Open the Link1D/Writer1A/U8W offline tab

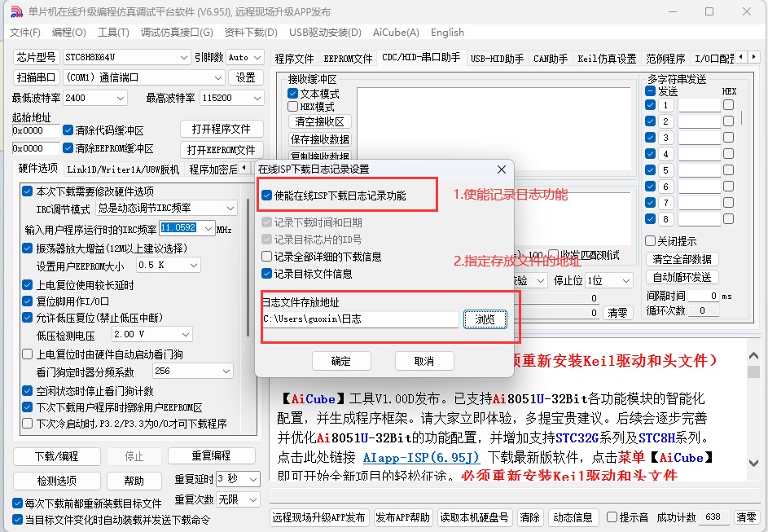pos(122,169)
